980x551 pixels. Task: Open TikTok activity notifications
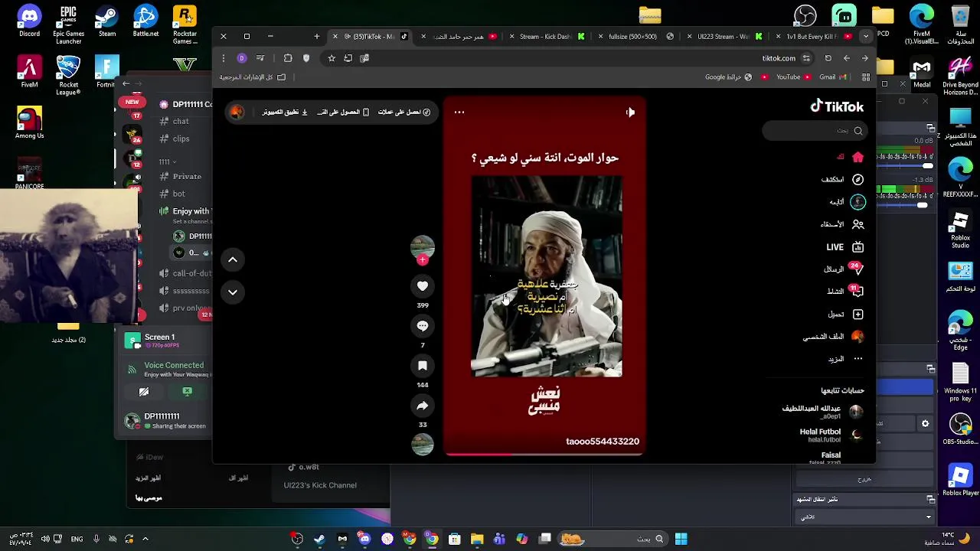click(x=845, y=291)
